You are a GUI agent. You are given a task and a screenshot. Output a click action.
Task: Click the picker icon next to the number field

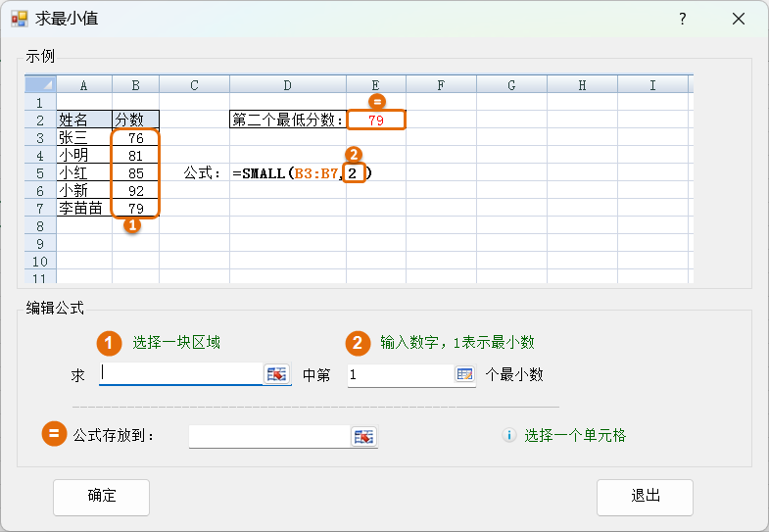click(x=463, y=374)
